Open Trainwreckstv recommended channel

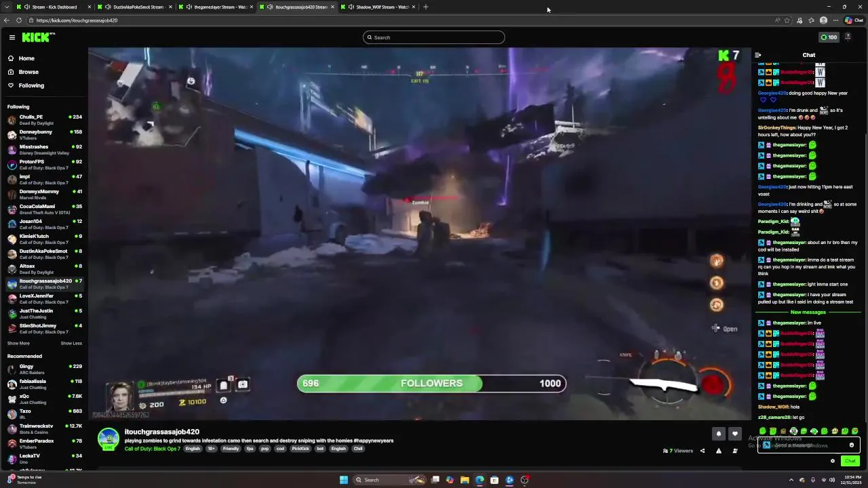[x=44, y=428]
